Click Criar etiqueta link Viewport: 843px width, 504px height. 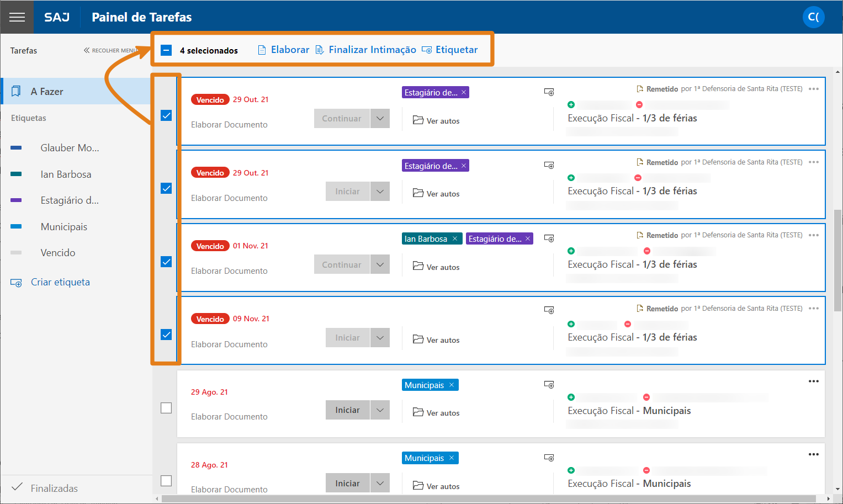[x=50, y=282]
